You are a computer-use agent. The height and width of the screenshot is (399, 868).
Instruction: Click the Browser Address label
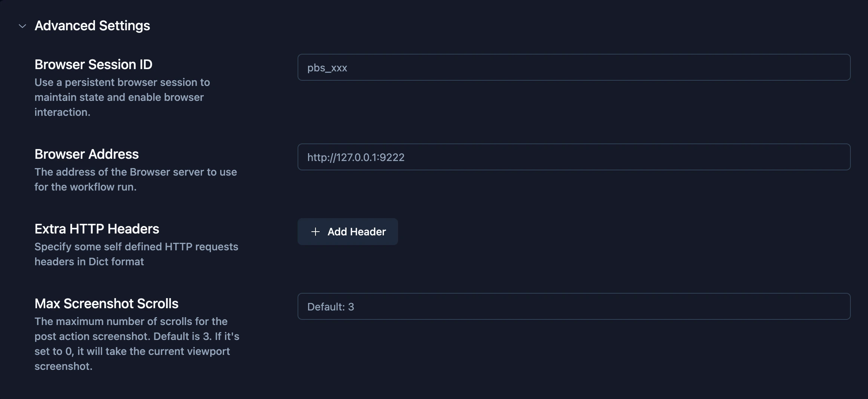(86, 154)
